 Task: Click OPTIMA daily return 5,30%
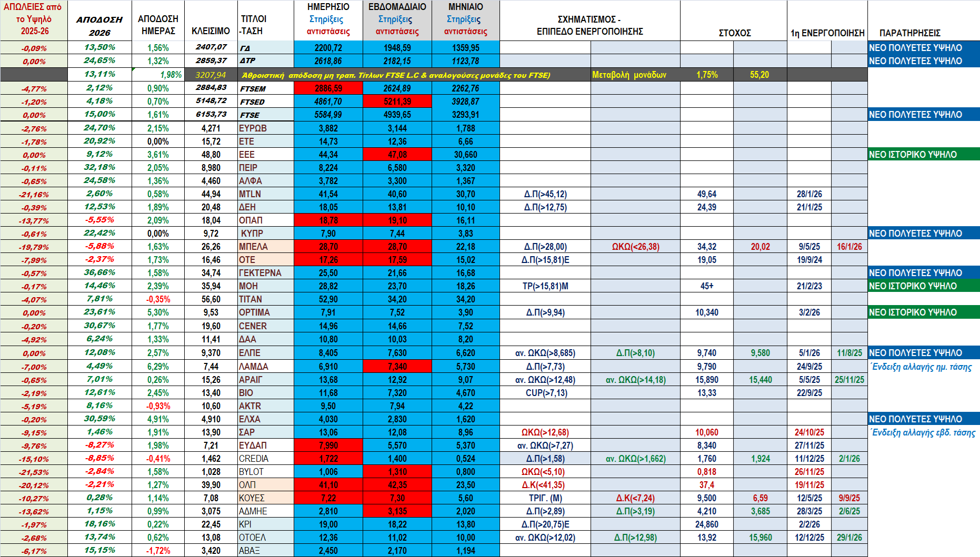tap(158, 312)
